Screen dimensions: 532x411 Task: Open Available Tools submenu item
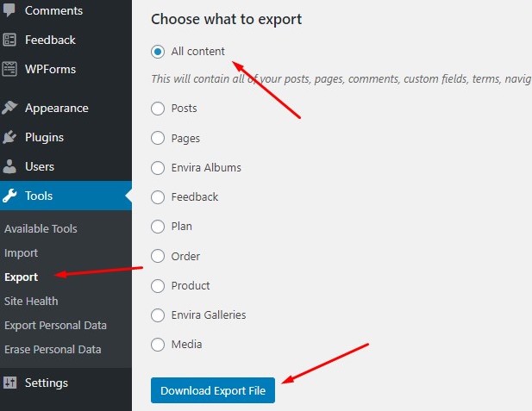tap(41, 228)
